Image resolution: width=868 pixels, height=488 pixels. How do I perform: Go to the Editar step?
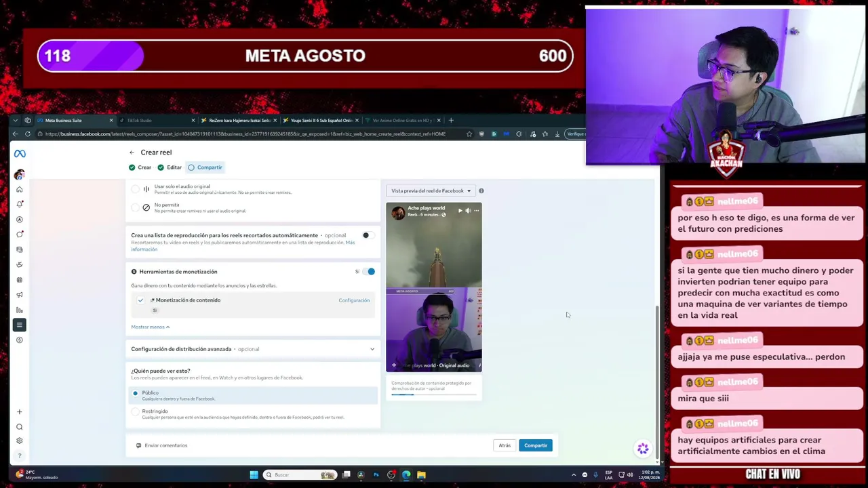tap(170, 167)
